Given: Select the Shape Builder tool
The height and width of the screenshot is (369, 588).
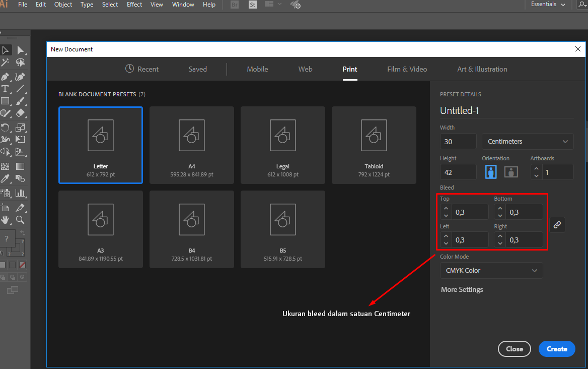Looking at the screenshot, I should (x=5, y=152).
